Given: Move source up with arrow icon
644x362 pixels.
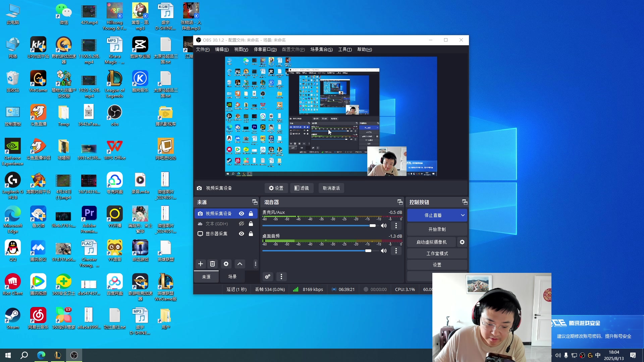Looking at the screenshot, I should tap(240, 264).
